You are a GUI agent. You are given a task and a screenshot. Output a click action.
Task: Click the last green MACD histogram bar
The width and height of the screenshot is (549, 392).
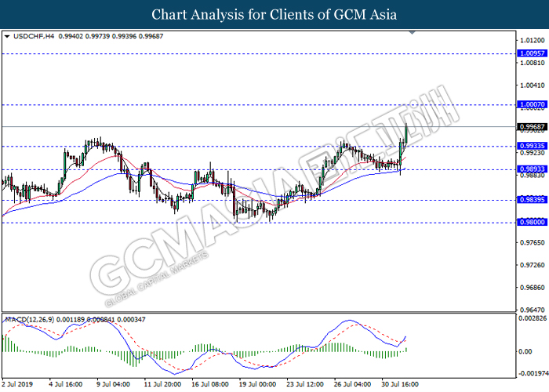[x=406, y=350]
